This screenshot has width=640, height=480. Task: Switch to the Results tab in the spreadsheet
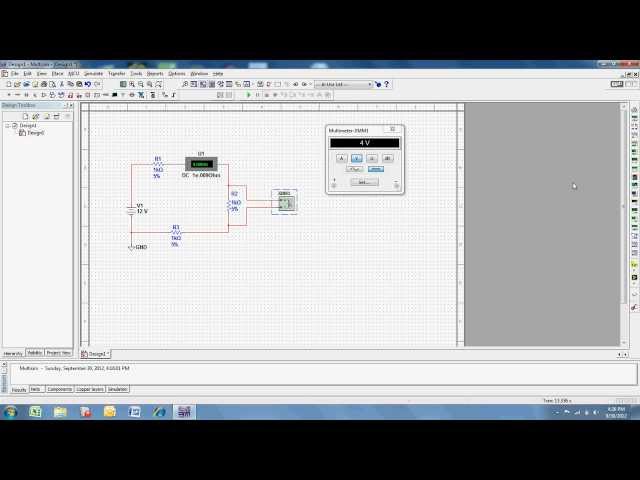(x=19, y=389)
